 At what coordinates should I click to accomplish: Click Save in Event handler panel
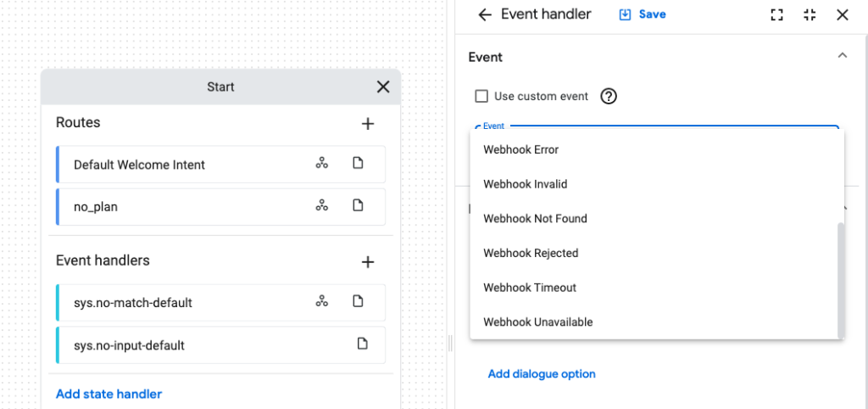643,14
